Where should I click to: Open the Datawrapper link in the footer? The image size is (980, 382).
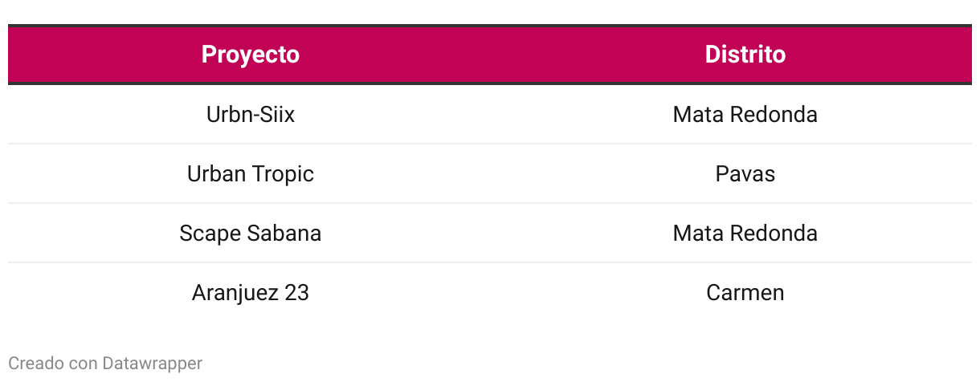click(x=152, y=364)
